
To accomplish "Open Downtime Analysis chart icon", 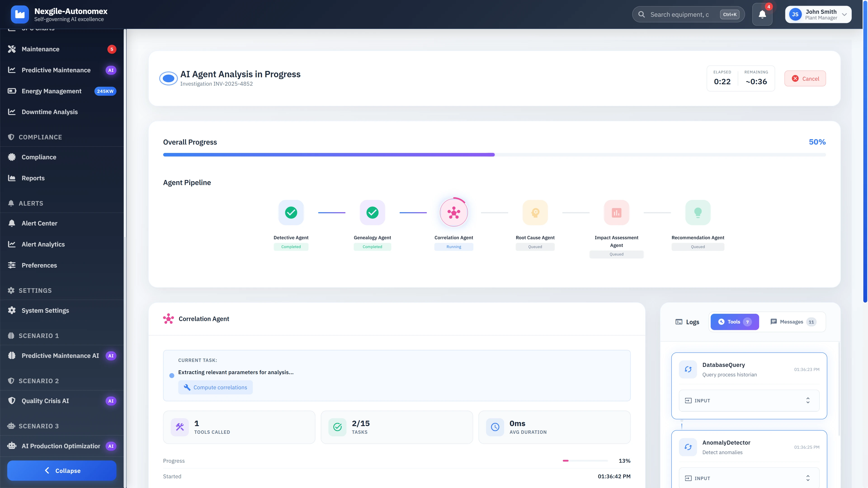I will point(12,112).
